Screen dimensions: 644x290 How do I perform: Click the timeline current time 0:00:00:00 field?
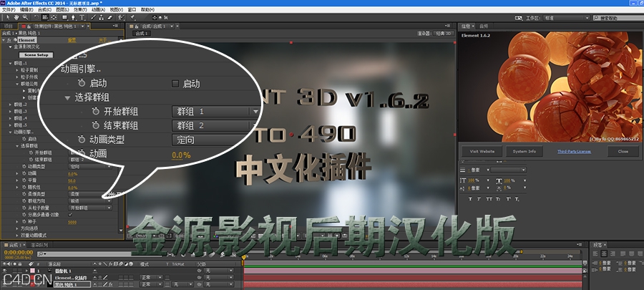coord(19,252)
